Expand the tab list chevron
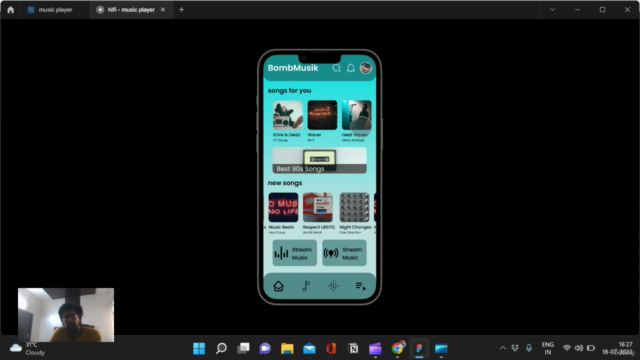640x360 pixels. pyautogui.click(x=552, y=10)
